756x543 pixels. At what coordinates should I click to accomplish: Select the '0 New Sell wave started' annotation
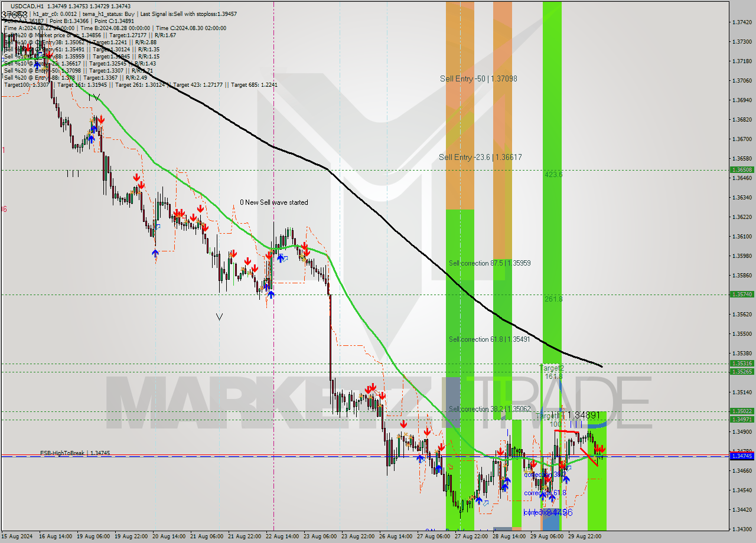(x=273, y=202)
